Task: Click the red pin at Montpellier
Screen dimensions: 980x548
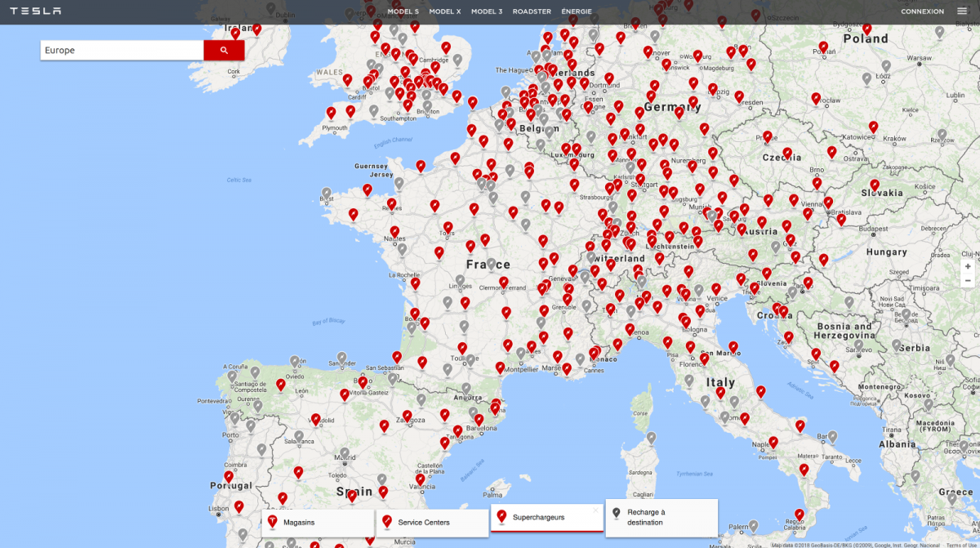Action: click(500, 368)
